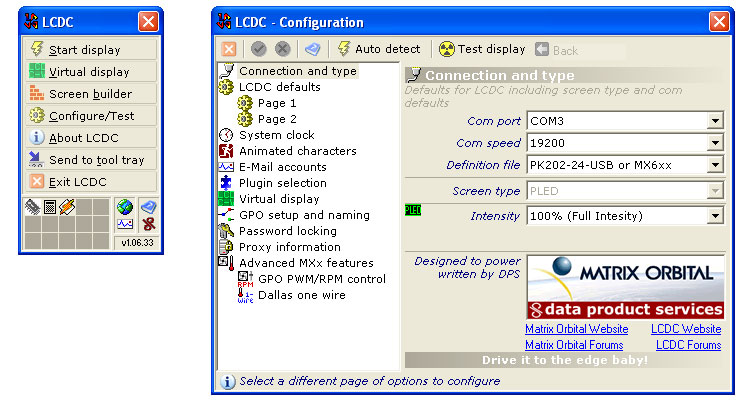Open the disabled Screen type dropdown arrow
The image size is (740, 400).
pos(715,191)
